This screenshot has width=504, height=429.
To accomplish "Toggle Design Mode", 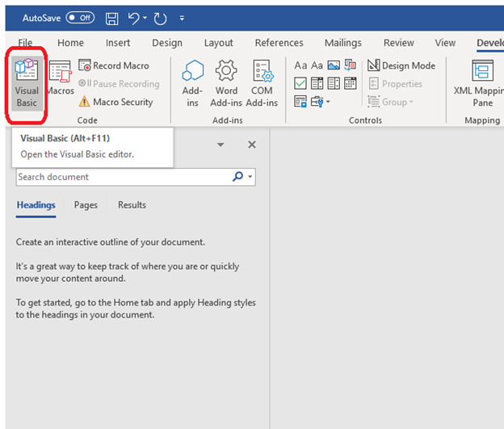I will point(401,65).
